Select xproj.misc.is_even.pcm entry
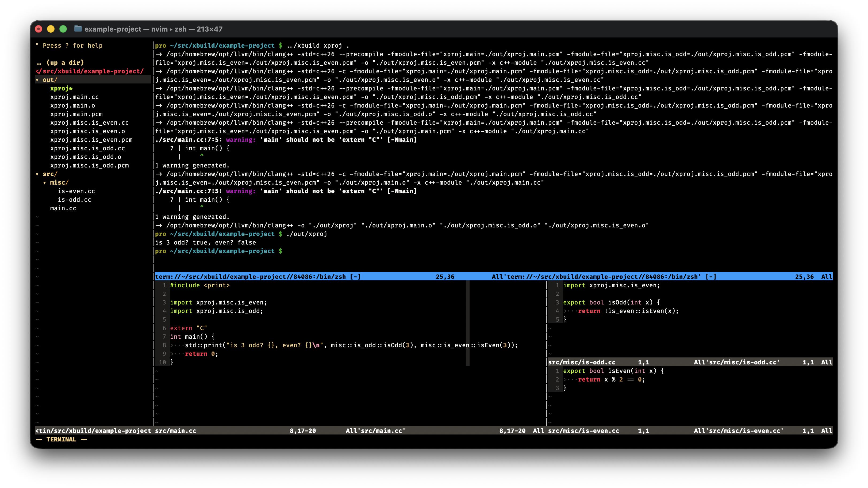The image size is (868, 488). pos(91,140)
